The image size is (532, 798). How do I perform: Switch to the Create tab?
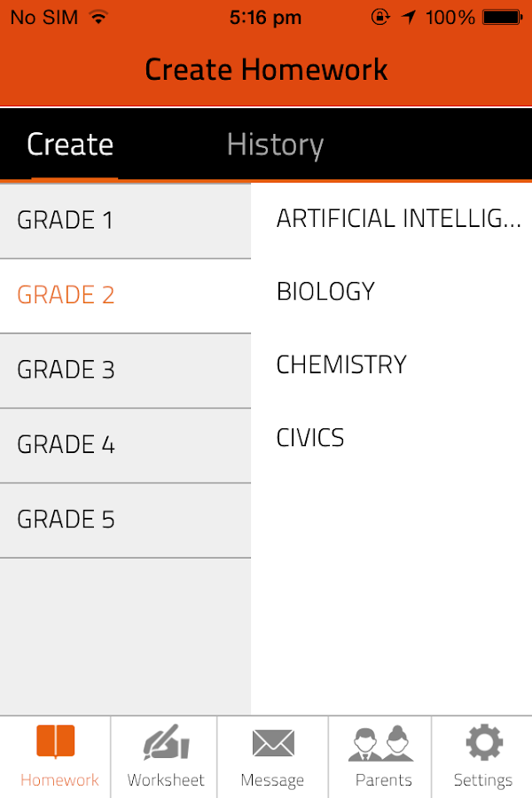(70, 145)
